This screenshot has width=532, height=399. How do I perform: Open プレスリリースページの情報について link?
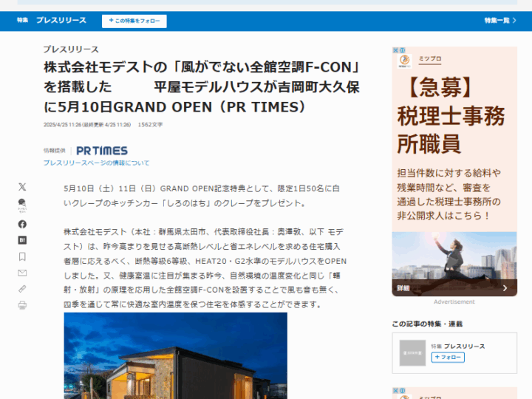tap(96, 163)
